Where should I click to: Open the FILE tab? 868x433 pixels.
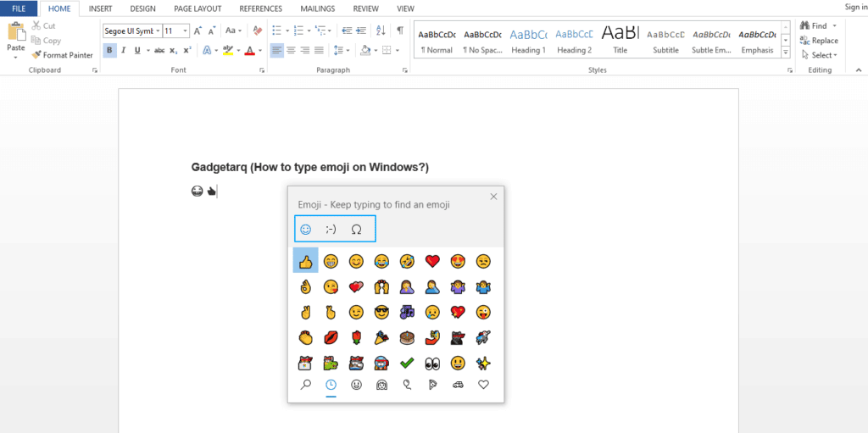(19, 8)
